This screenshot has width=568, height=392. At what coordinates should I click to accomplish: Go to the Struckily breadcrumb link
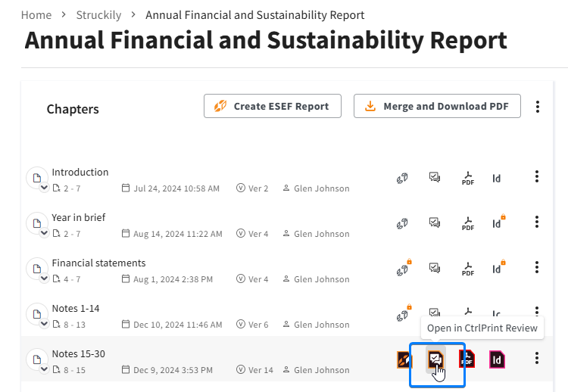(98, 15)
